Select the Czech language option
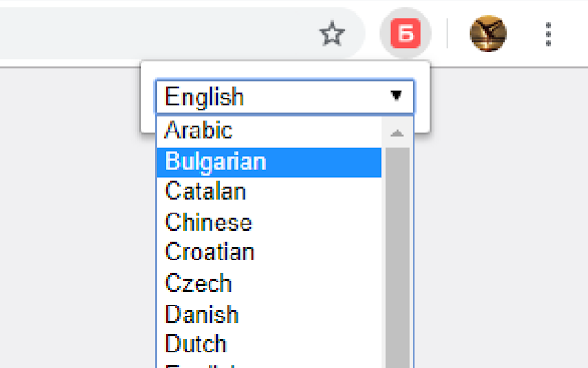Screen dimensions: 588x368 (269, 283)
